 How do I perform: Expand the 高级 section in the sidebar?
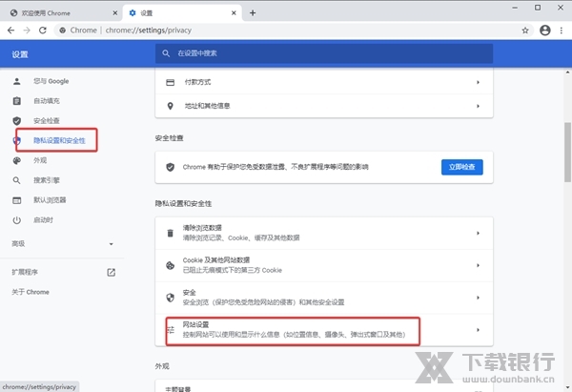62,244
